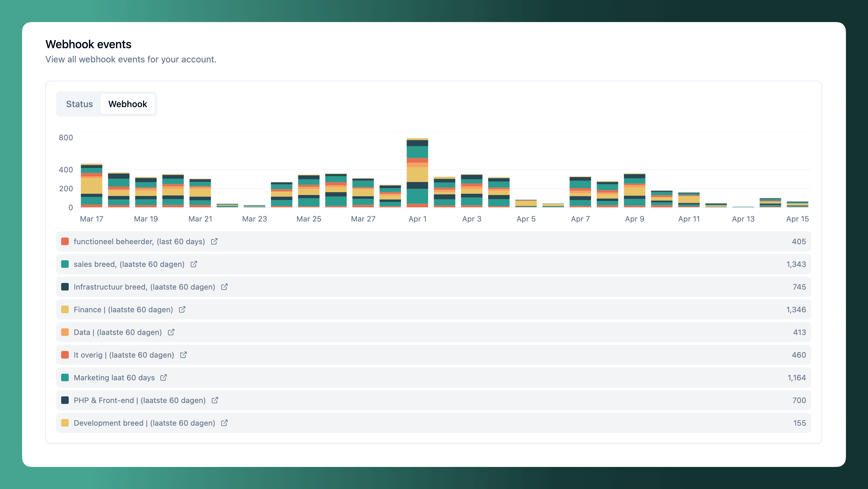This screenshot has width=868, height=489.
Task: Click the Mar 17 chart bar
Action: coord(92,186)
